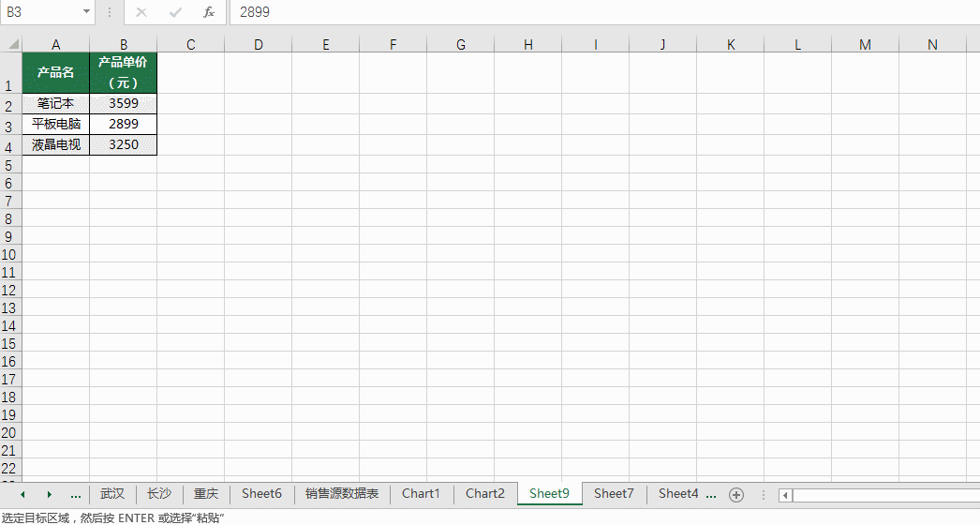Select row 1 header
The width and height of the screenshot is (980, 525).
(10, 73)
